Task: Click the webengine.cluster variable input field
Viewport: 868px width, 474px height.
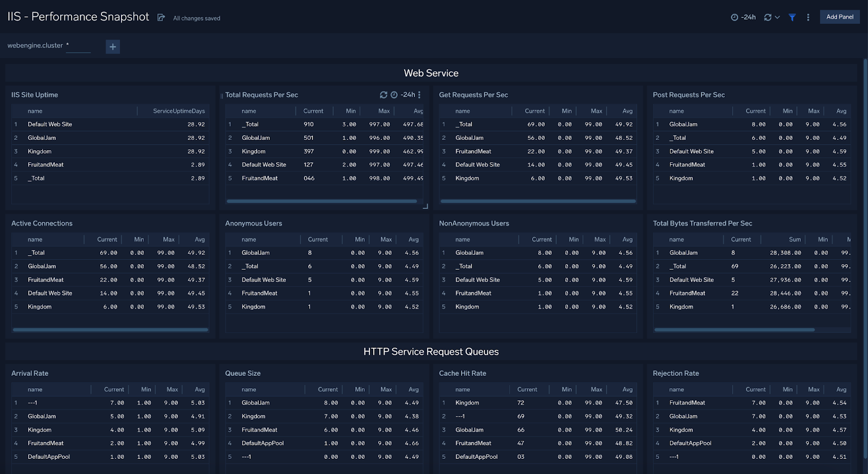Action: coord(78,46)
